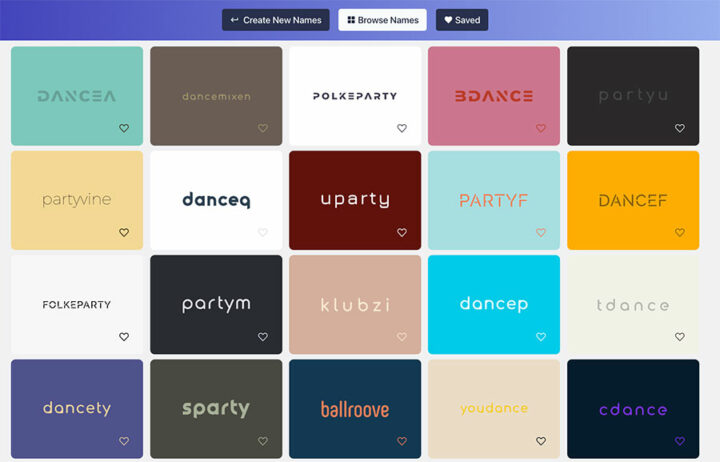Open the klubzi logo thumbnail
Viewport: 720px width, 462px height.
(x=355, y=304)
